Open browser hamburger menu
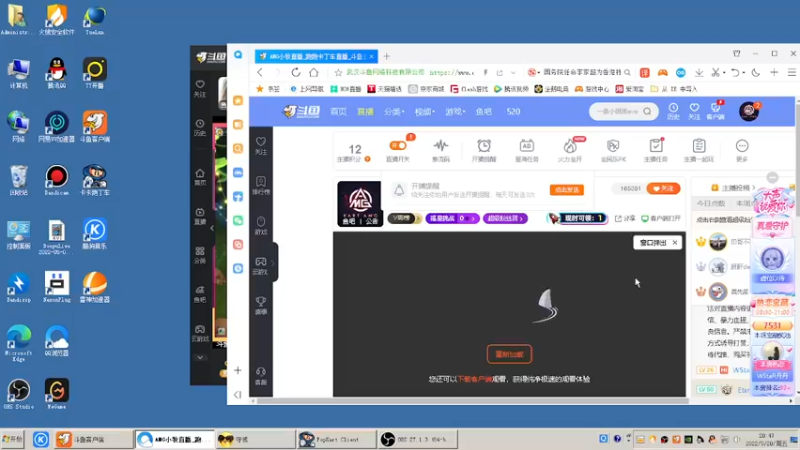The image size is (800, 450). pyautogui.click(x=791, y=72)
